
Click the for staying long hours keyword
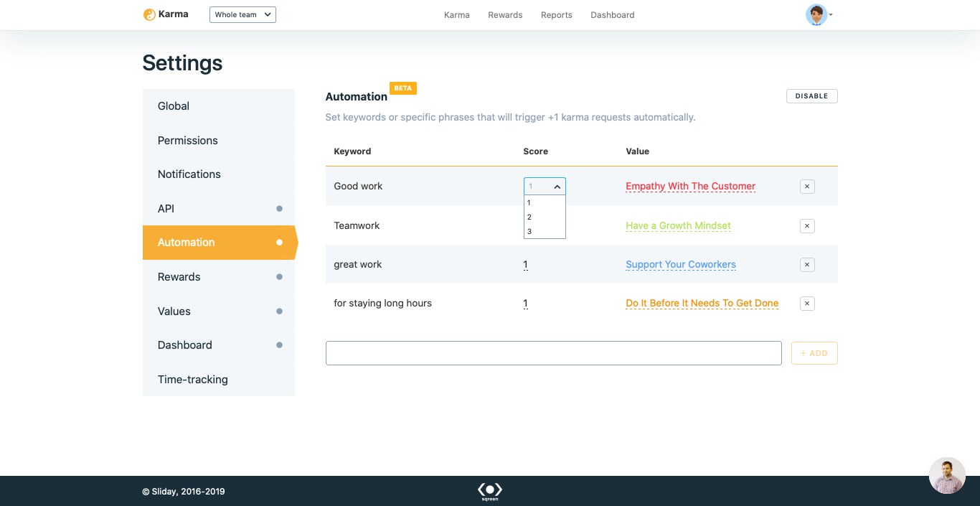click(382, 304)
